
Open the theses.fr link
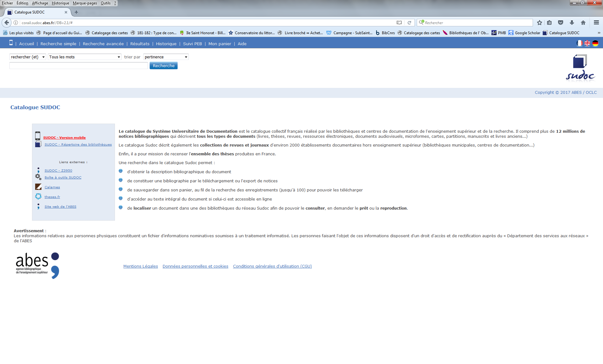coord(52,197)
